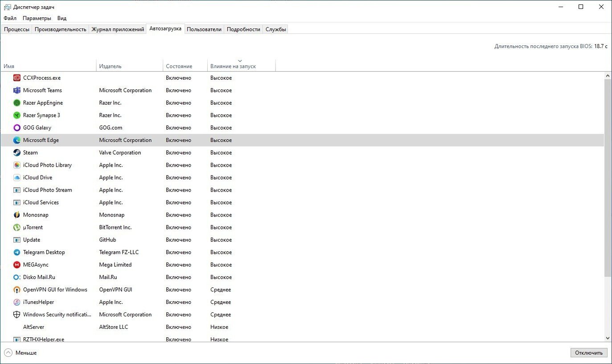Click the OpenVPN GUI icon

coord(17,290)
